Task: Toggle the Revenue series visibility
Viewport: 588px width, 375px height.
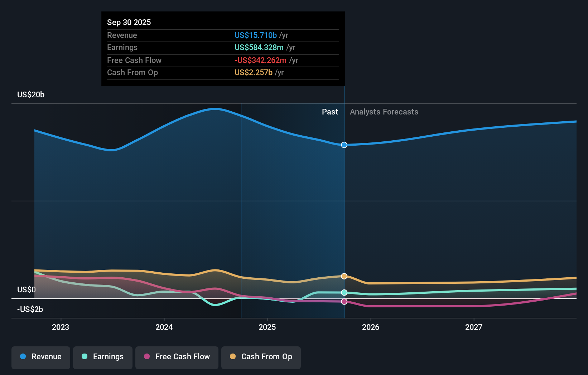Action: [40, 357]
